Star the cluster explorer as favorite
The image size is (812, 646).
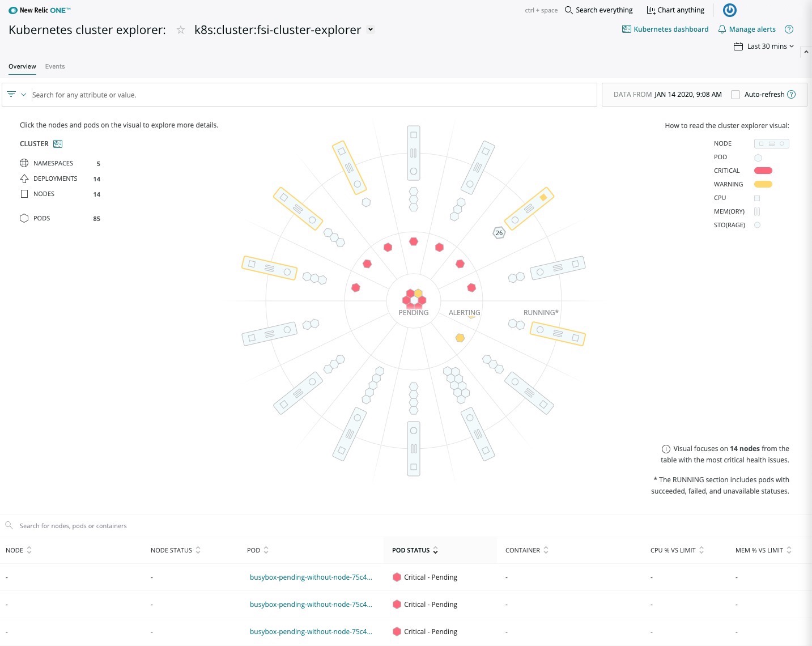coord(181,30)
